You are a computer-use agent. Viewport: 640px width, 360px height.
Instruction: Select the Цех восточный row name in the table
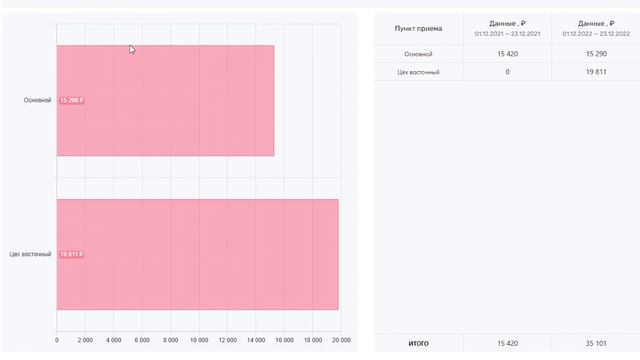click(x=418, y=72)
